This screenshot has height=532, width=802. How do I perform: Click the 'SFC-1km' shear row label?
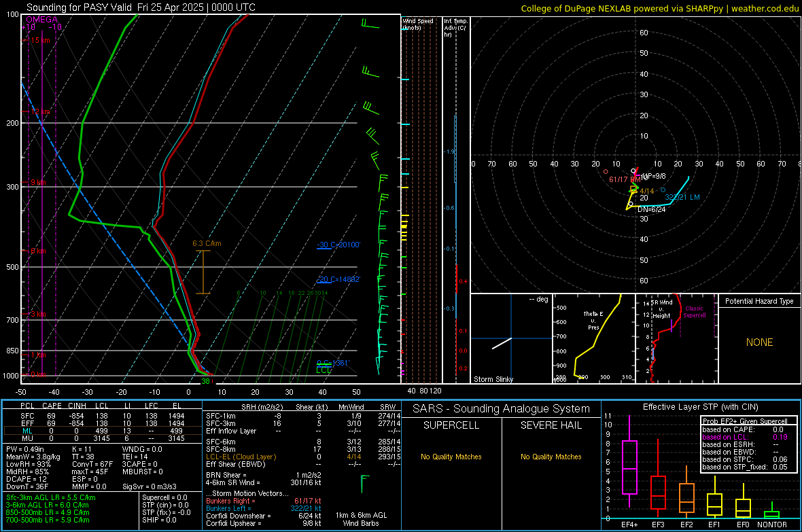(220, 416)
